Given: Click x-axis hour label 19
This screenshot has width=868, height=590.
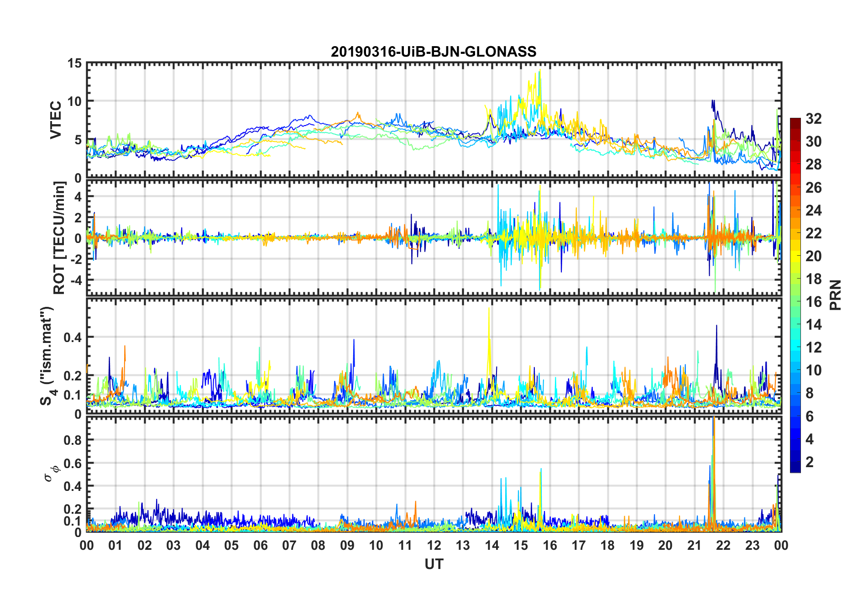Looking at the screenshot, I should tap(637, 545).
